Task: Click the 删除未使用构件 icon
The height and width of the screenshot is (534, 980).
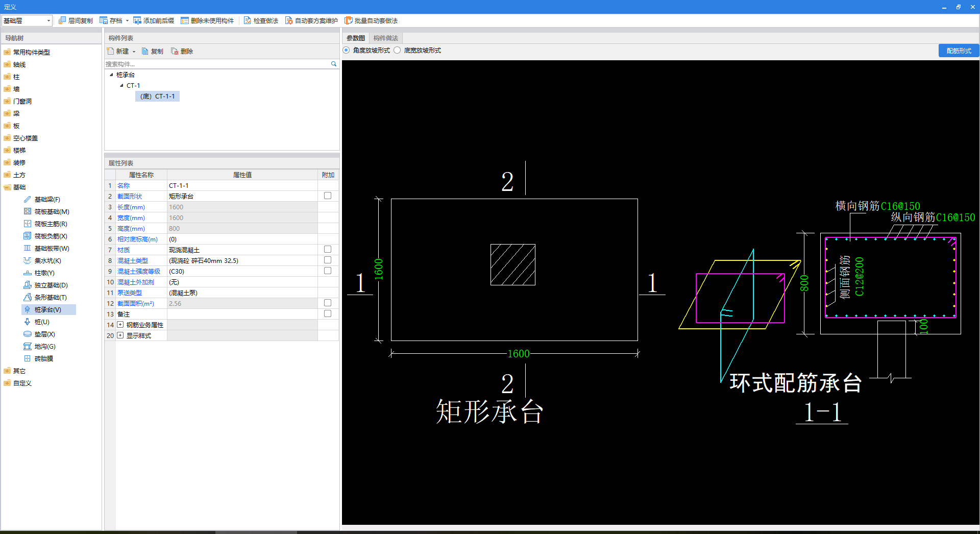Action: (185, 20)
